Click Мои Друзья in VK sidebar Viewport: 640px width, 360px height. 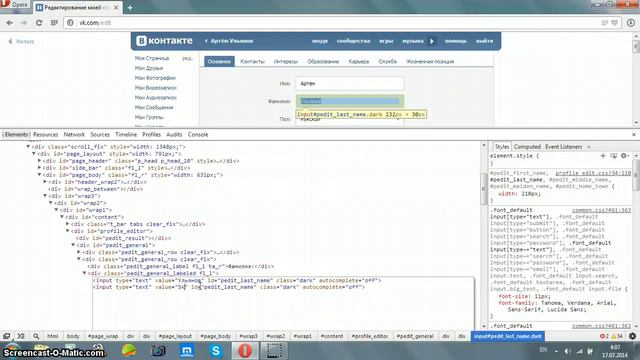tap(149, 68)
